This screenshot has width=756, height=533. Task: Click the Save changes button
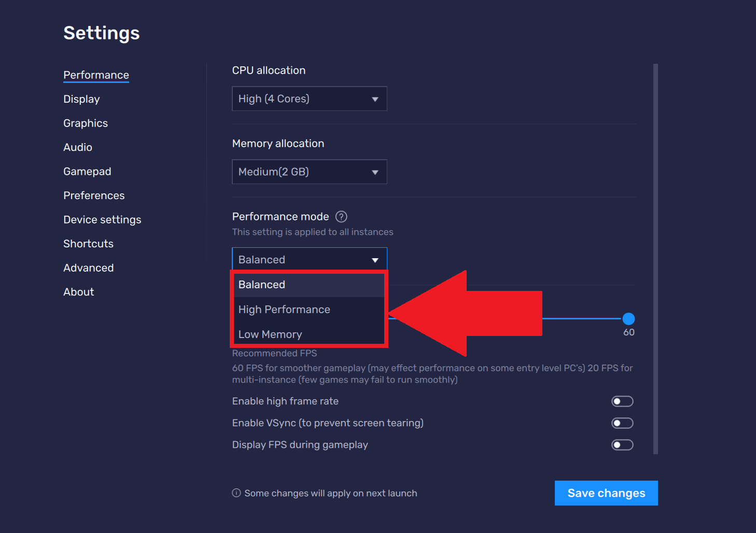pyautogui.click(x=606, y=493)
